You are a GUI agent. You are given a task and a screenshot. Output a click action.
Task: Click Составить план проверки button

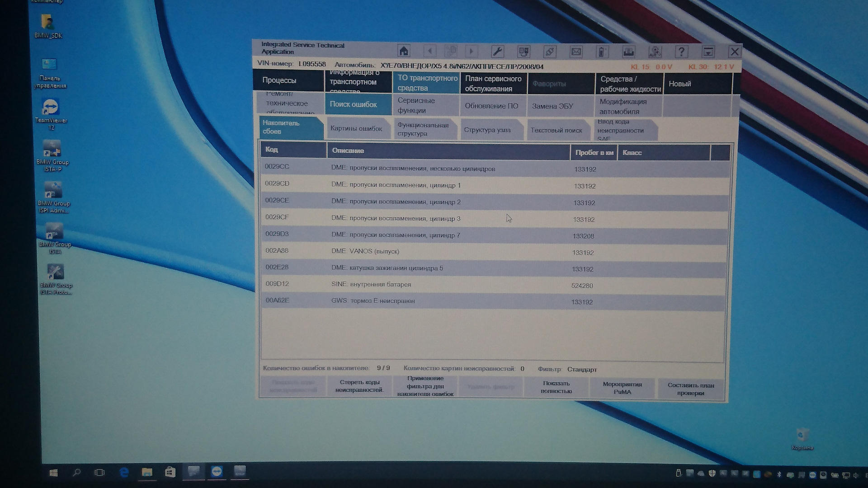click(691, 389)
